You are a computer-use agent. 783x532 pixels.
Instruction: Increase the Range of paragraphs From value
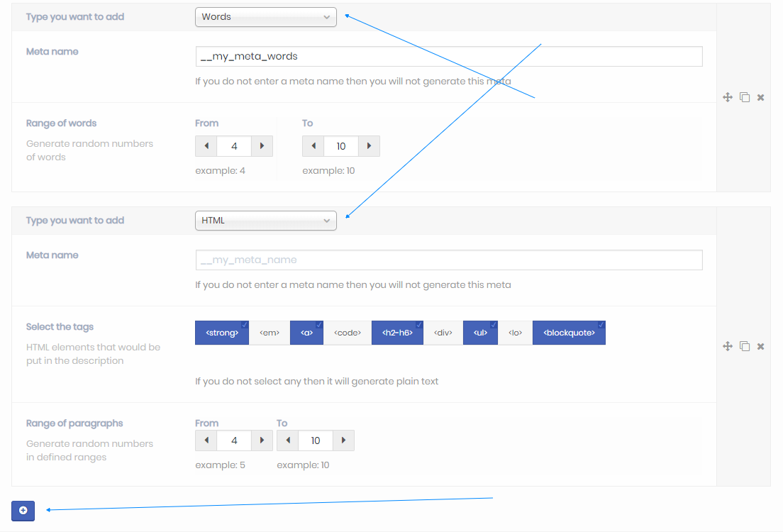262,440
